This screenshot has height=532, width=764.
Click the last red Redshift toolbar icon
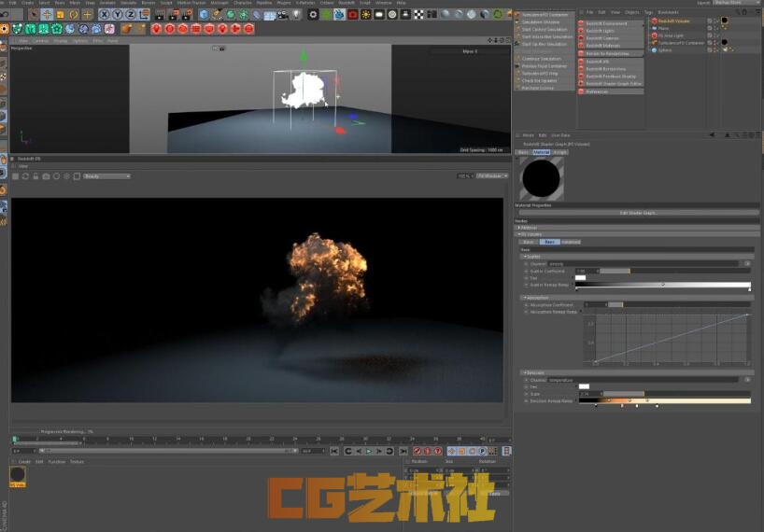pyautogui.click(x=248, y=29)
